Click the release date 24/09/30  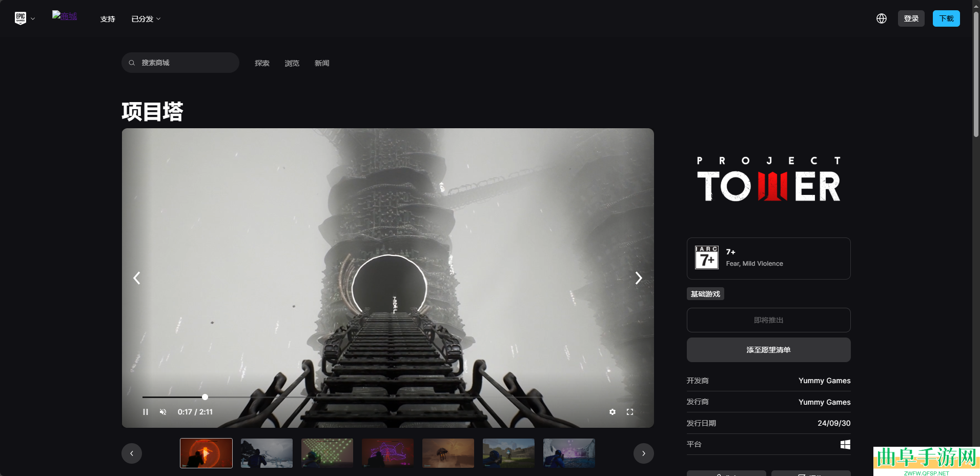(834, 423)
